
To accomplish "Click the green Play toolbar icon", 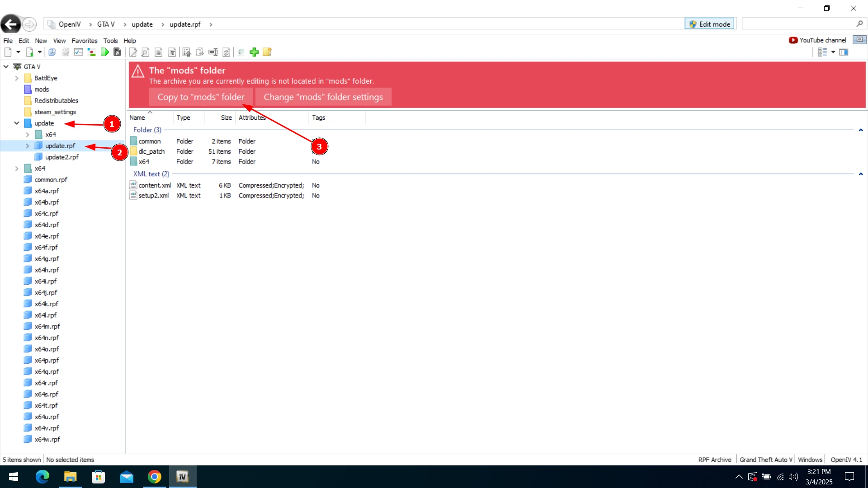I will coord(105,52).
